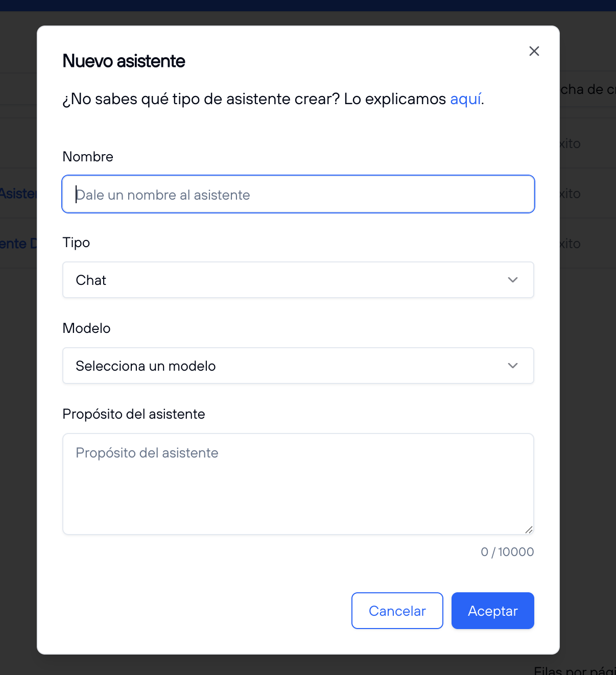Click the Cancelar button
The width and height of the screenshot is (616, 675).
point(397,611)
